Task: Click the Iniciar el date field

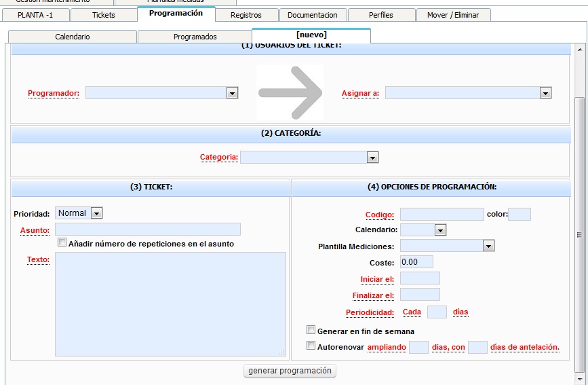Action: pyautogui.click(x=420, y=278)
